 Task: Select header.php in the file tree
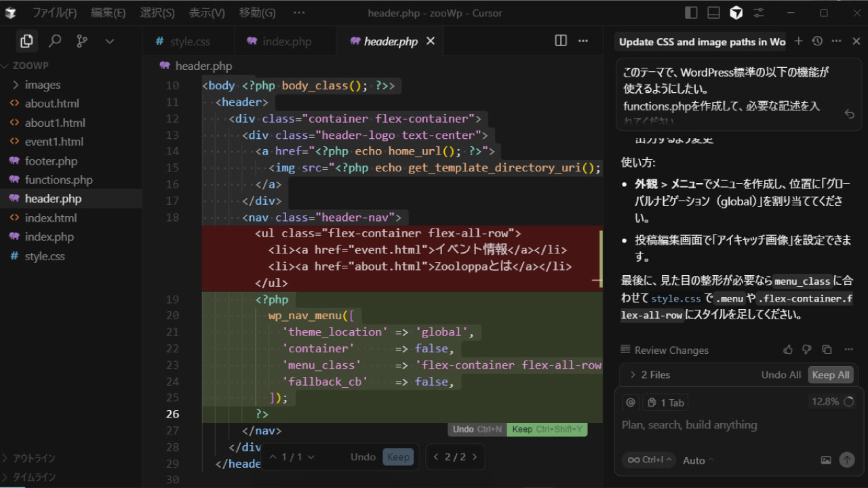[x=71, y=199]
